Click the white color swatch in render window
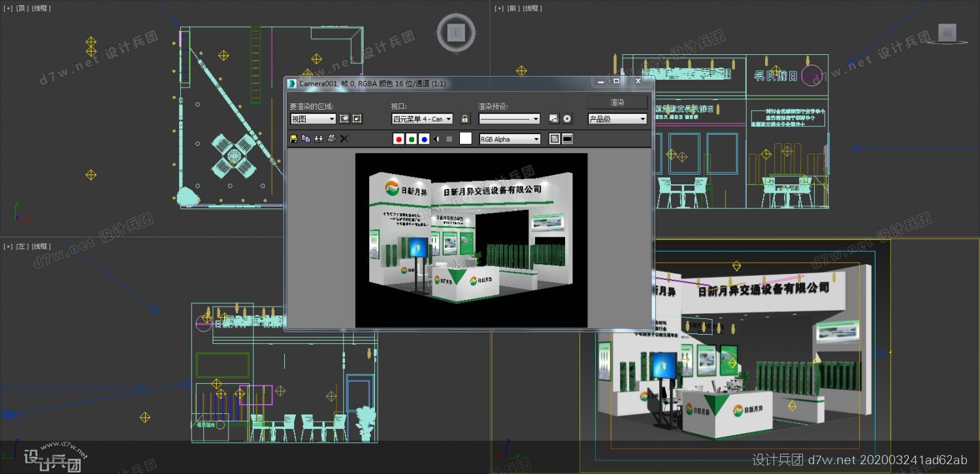The height and width of the screenshot is (474, 980). [x=465, y=139]
